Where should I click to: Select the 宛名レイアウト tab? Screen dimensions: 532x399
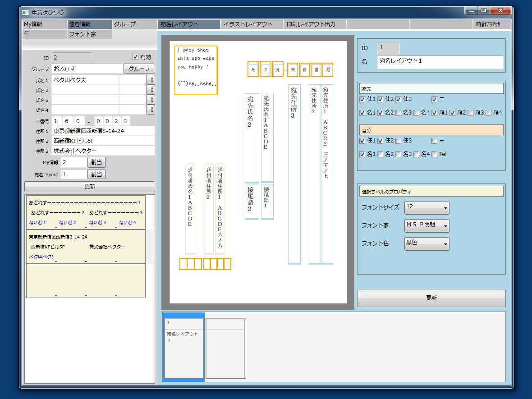point(188,24)
